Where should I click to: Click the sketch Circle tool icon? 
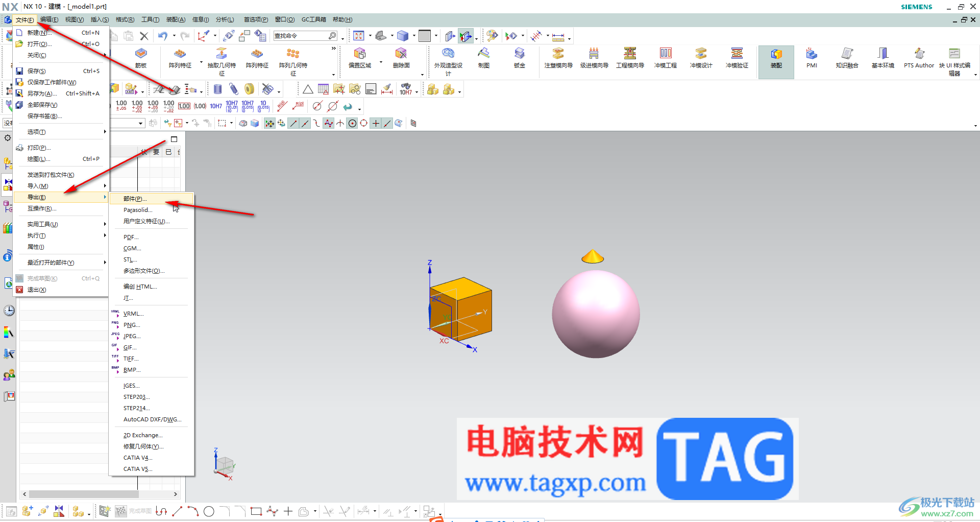pos(209,511)
